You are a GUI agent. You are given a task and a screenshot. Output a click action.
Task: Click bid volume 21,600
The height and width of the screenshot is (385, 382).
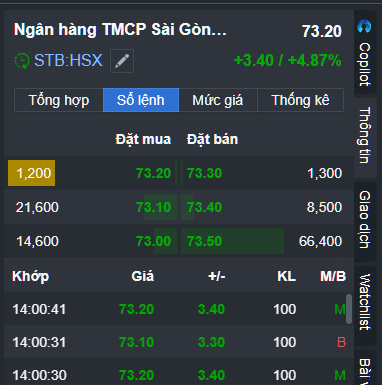point(37,207)
